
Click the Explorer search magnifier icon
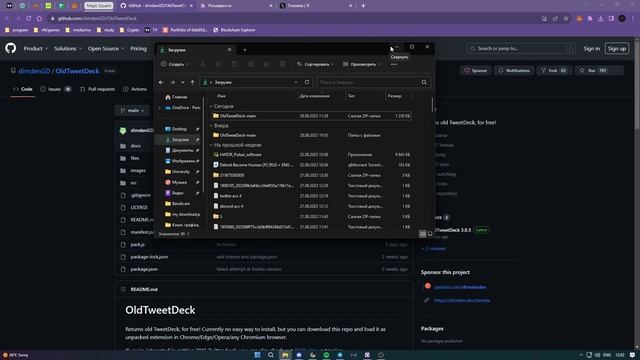(x=424, y=82)
